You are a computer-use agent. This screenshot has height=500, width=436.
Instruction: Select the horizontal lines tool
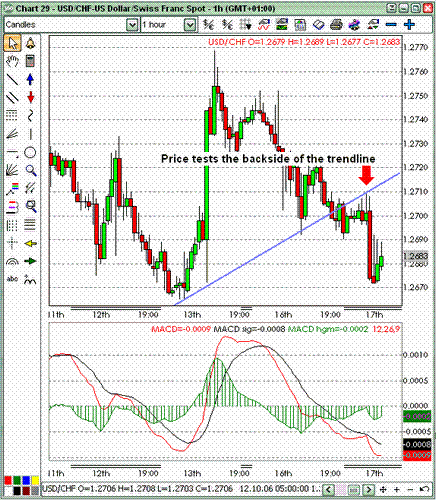tap(30, 225)
